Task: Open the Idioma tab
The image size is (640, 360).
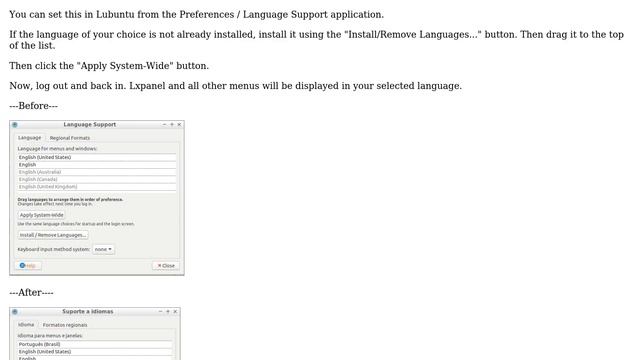Action: (x=26, y=325)
